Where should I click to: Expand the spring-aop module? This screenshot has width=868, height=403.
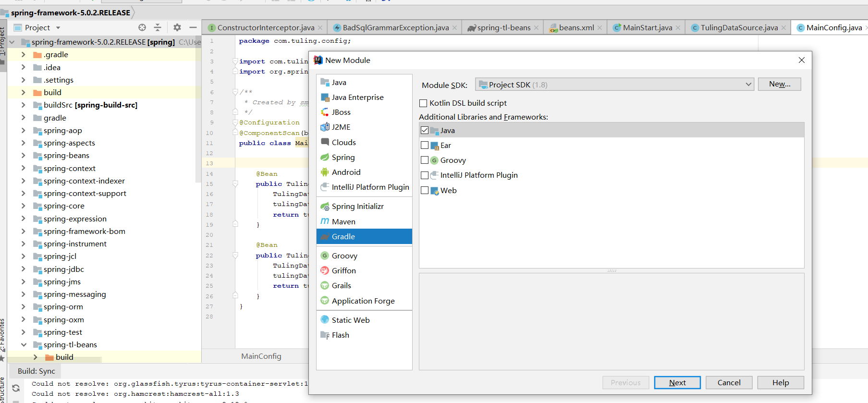(23, 130)
